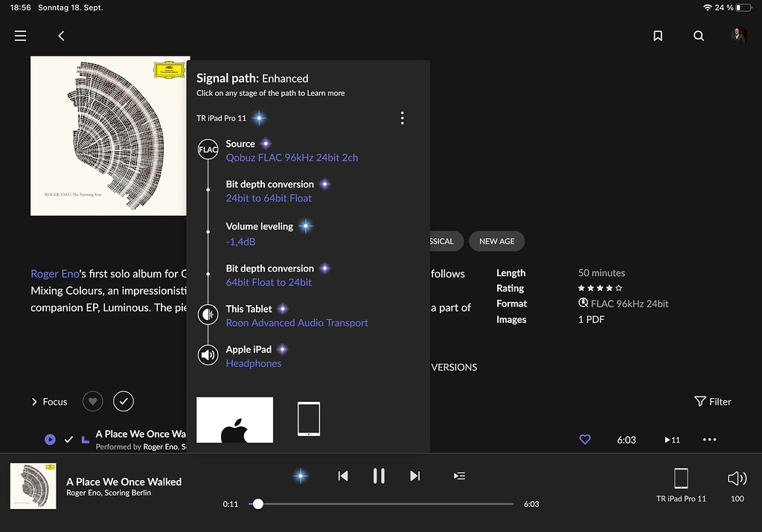Image resolution: width=762 pixels, height=532 pixels.
Task: Expand the Focus panel
Action: (x=48, y=401)
